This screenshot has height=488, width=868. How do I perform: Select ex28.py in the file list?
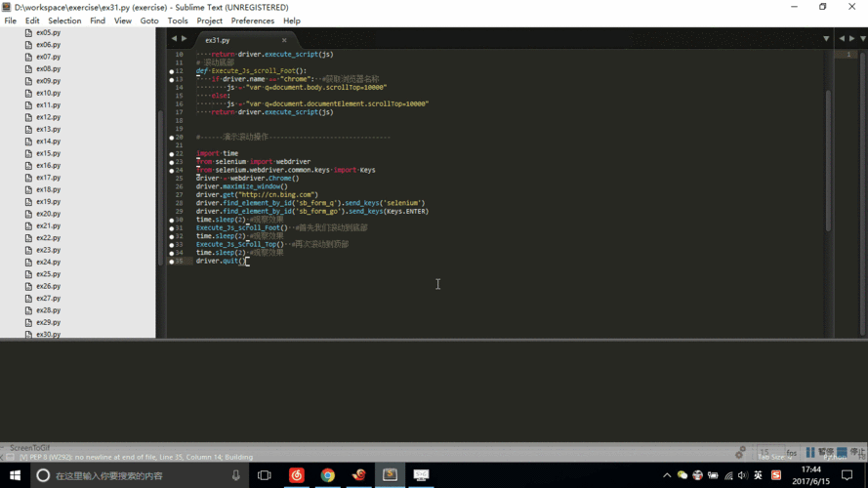click(48, 310)
